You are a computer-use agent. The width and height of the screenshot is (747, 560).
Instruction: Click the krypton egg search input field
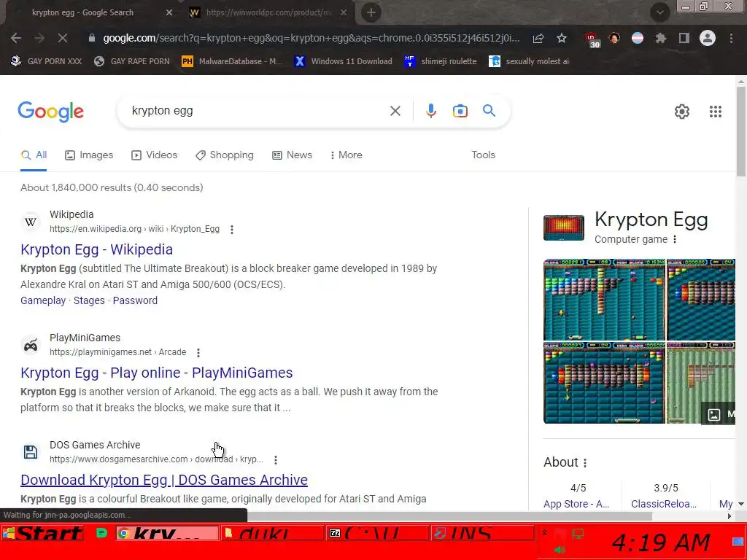tap(258, 111)
